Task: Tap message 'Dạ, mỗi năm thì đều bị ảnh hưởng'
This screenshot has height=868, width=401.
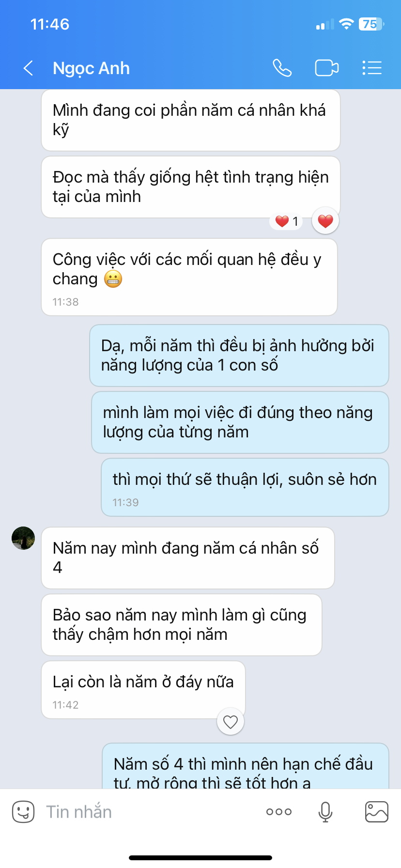Action: [239, 356]
